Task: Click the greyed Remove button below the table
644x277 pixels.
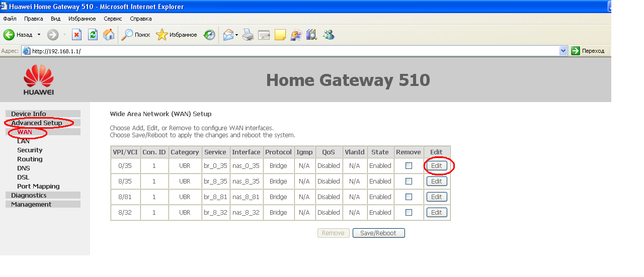Action: click(333, 233)
